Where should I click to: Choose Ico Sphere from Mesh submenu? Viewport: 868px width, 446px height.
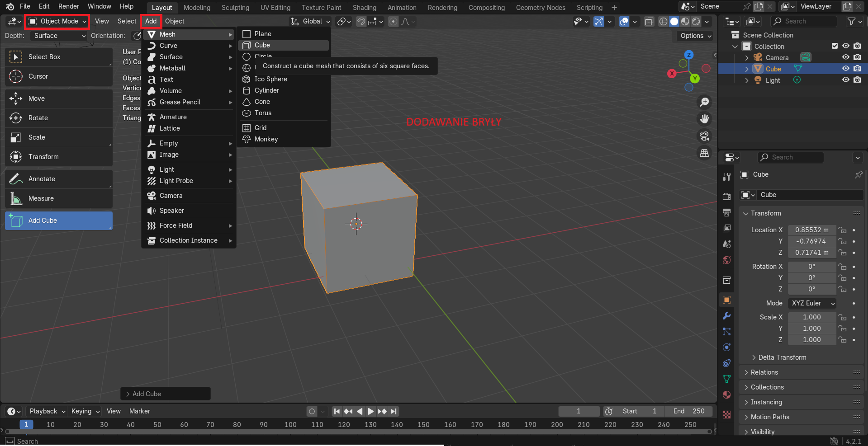[x=284, y=79]
